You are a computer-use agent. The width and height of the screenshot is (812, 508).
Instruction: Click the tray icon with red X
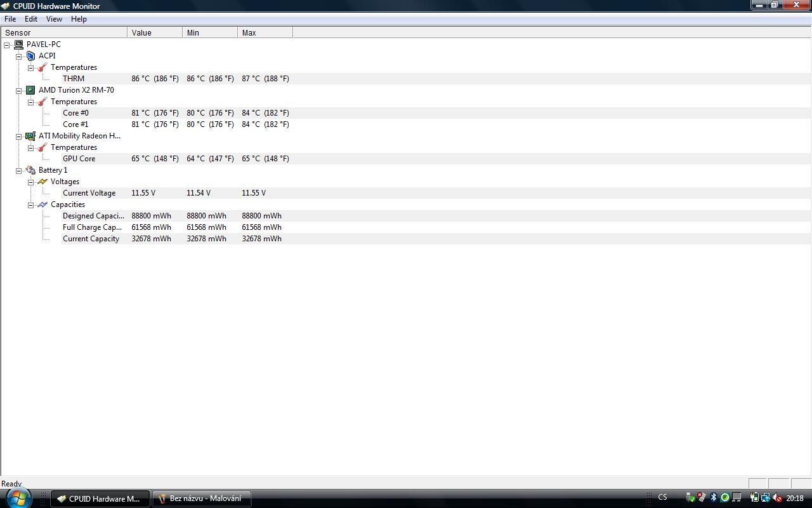[x=702, y=497]
